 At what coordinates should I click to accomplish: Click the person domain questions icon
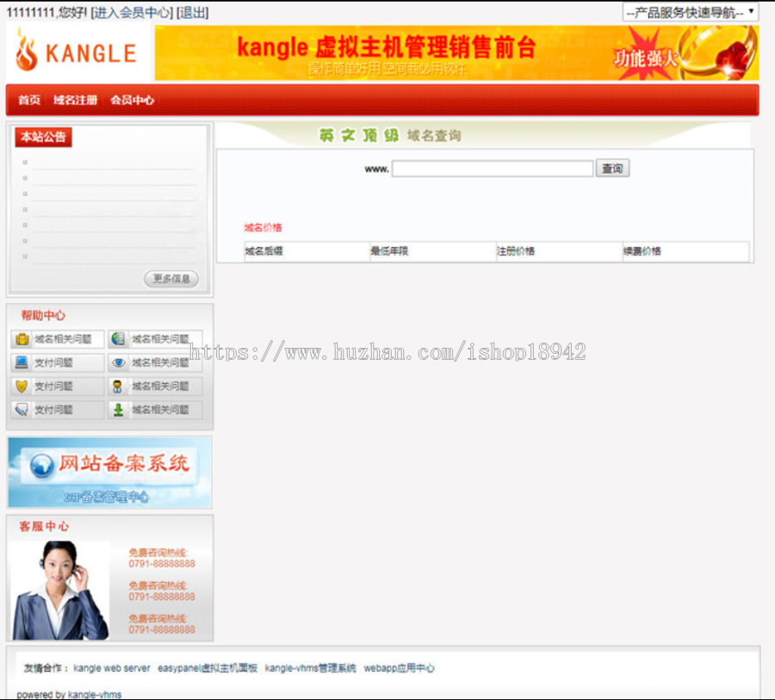pos(117,386)
